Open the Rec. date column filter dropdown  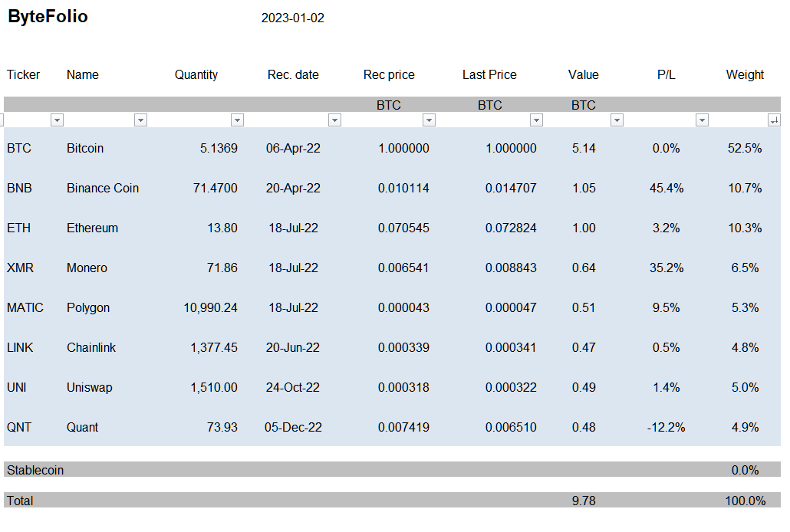pos(334,120)
